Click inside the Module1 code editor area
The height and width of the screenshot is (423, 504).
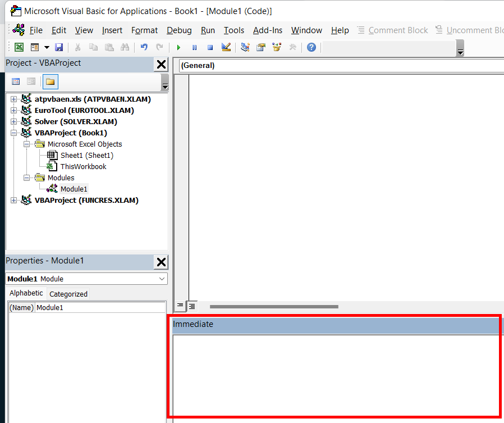click(346, 187)
